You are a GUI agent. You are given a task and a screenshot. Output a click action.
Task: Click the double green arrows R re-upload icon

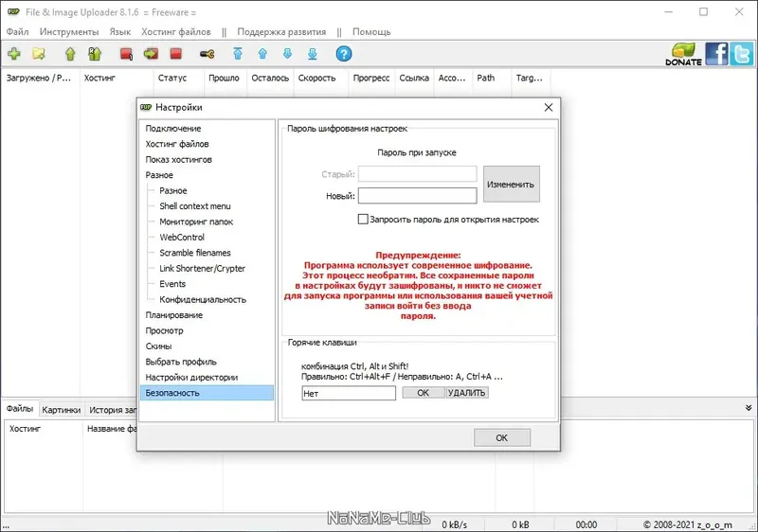tap(95, 54)
